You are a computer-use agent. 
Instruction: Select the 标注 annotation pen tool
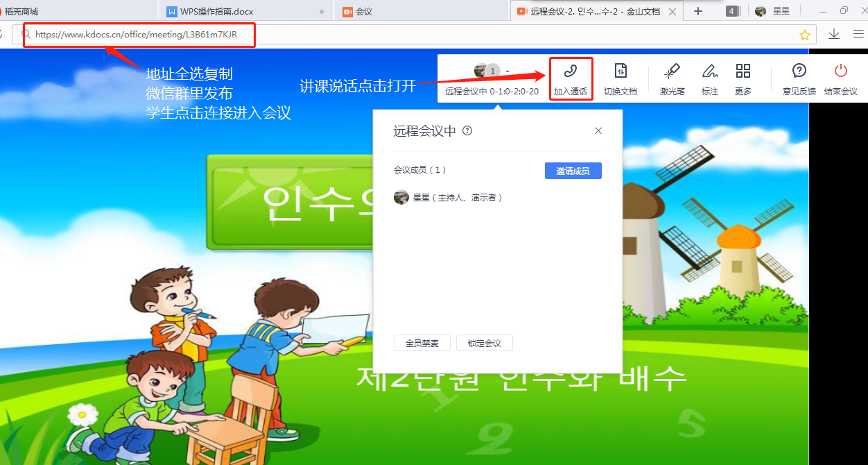click(x=709, y=79)
